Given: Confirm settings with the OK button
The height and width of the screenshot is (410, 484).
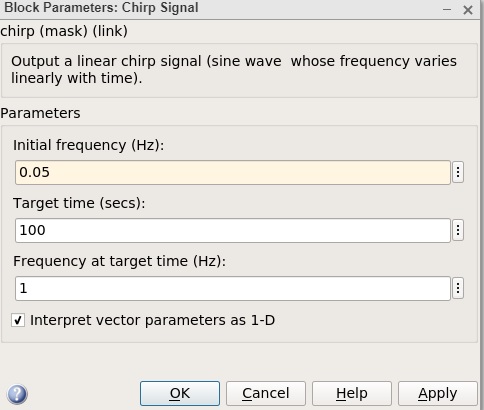Looking at the screenshot, I should coord(180,394).
